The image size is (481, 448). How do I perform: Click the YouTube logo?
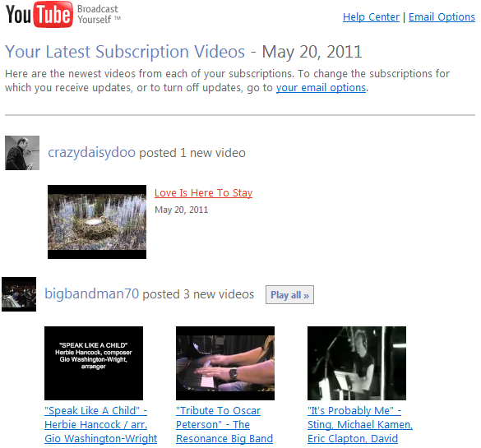pos(39,14)
